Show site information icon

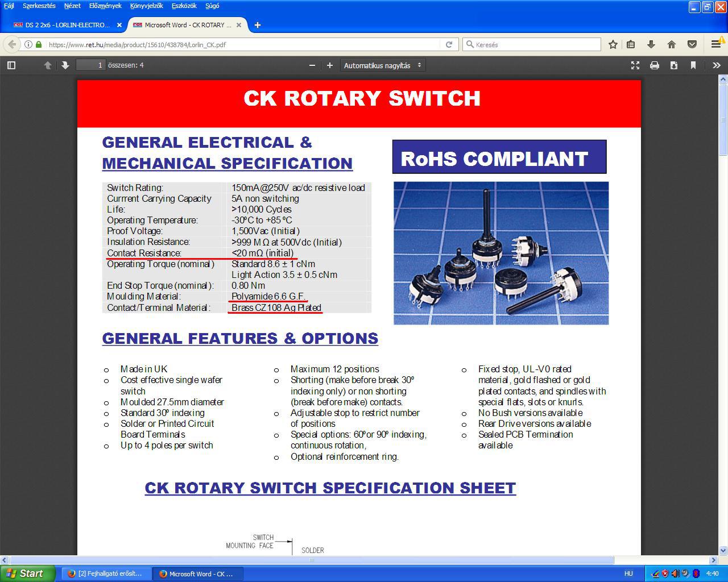pyautogui.click(x=28, y=44)
